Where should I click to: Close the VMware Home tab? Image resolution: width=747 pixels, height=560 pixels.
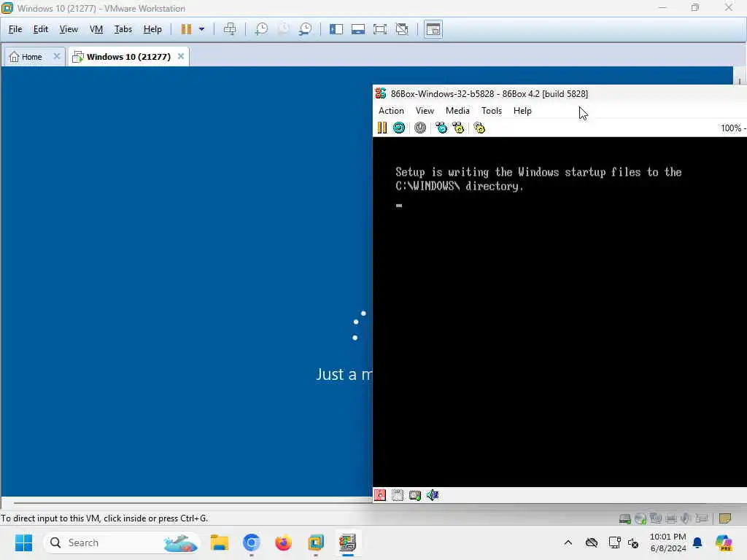tap(57, 56)
